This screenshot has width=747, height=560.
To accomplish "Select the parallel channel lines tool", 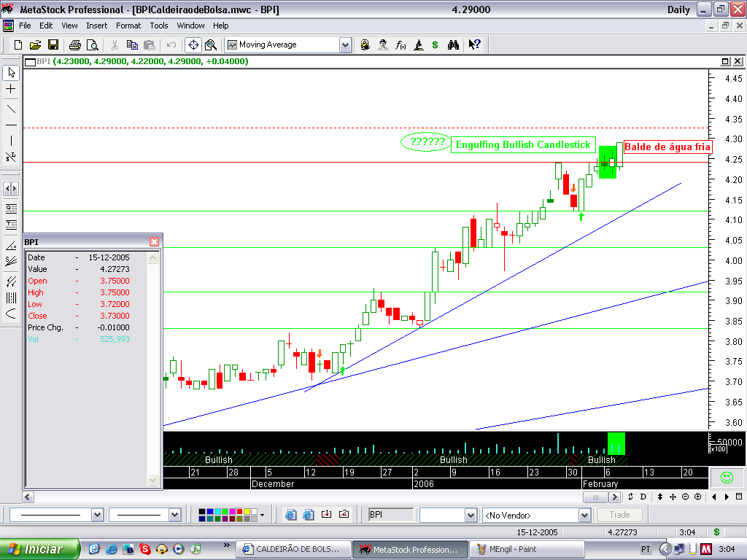I will 11,281.
